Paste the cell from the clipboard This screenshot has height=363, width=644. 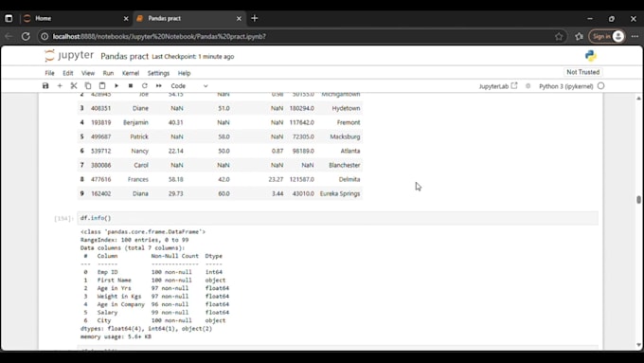[102, 86]
